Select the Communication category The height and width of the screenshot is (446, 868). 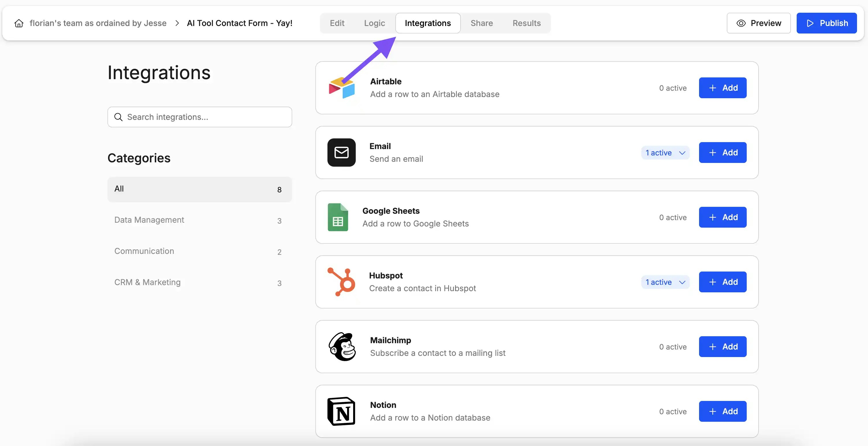pyautogui.click(x=144, y=251)
